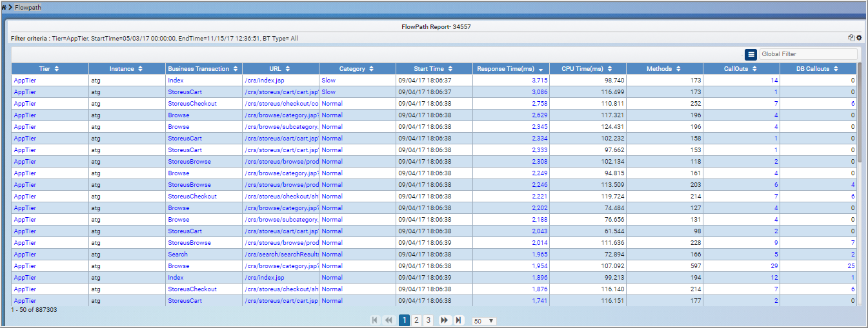Jump to the last page
This screenshot has width=868, height=328.
pyautogui.click(x=458, y=320)
